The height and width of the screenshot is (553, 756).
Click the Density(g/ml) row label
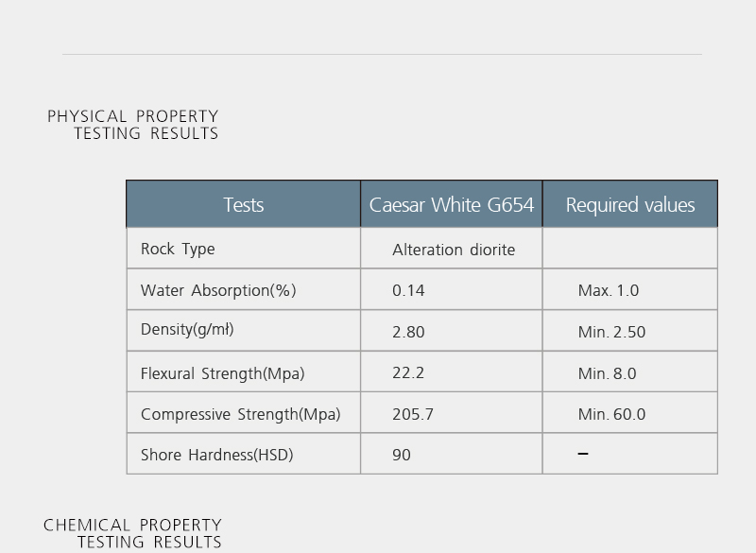(187, 330)
